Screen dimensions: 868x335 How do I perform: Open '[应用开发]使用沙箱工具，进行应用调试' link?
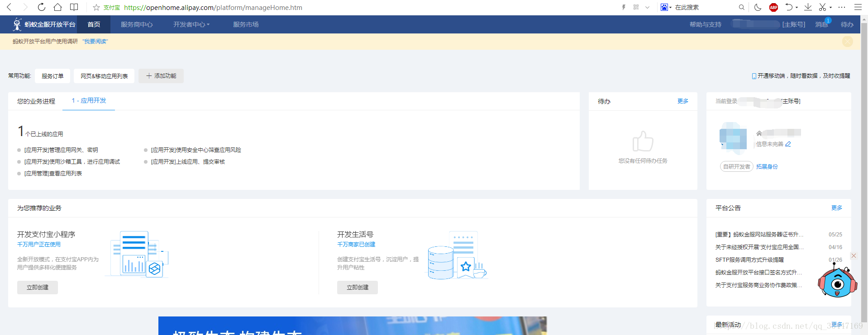pos(72,161)
